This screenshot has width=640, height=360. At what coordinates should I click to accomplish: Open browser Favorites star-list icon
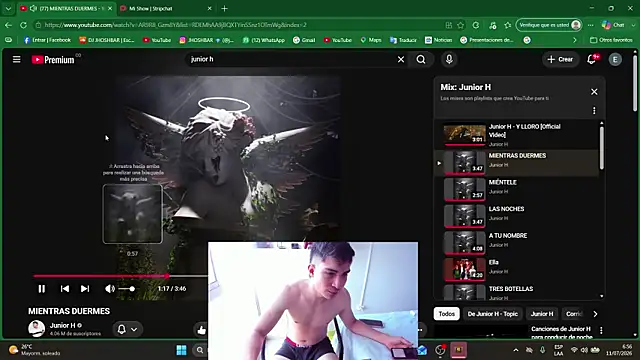pos(508,25)
